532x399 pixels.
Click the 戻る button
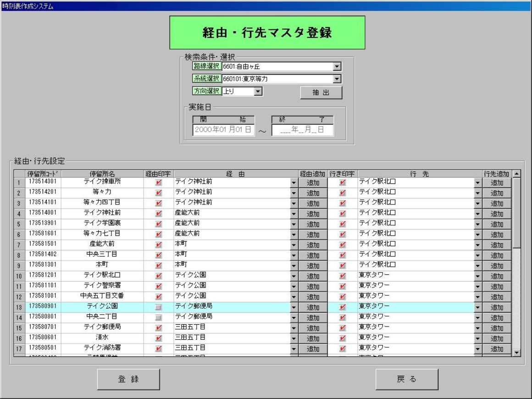pyautogui.click(x=406, y=379)
